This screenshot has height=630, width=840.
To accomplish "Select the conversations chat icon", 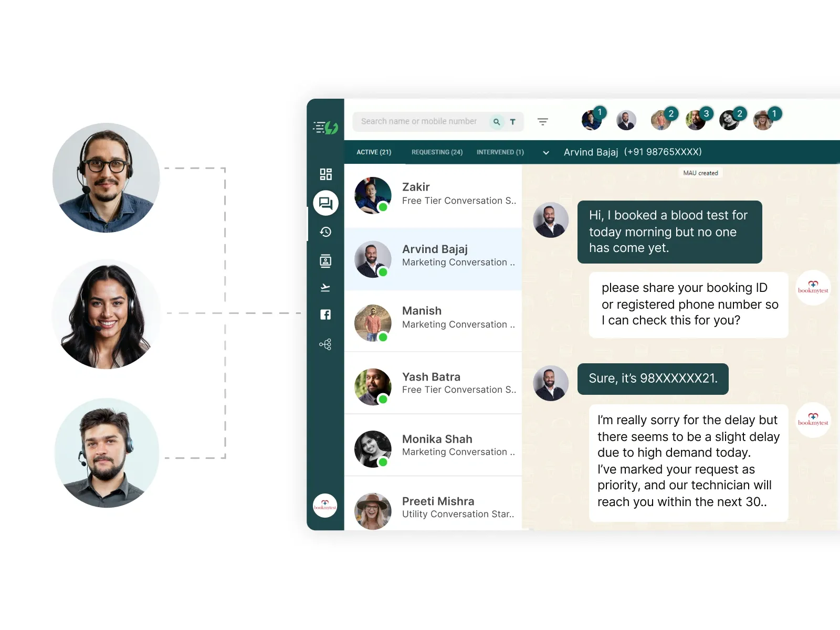I will pos(325,203).
